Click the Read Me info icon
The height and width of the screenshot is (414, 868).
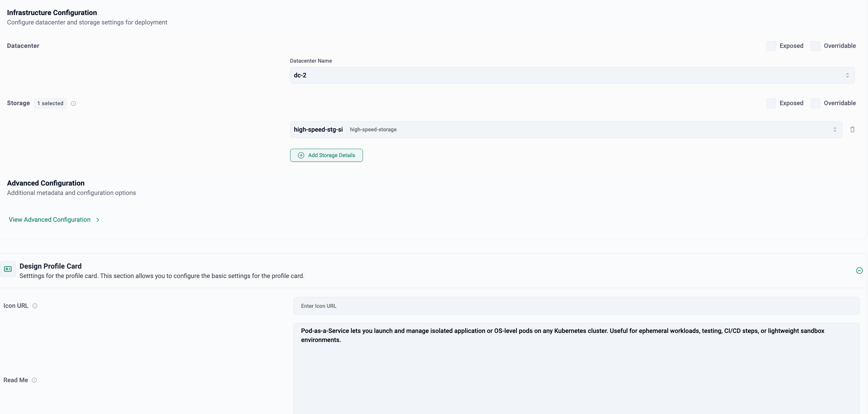coord(34,381)
